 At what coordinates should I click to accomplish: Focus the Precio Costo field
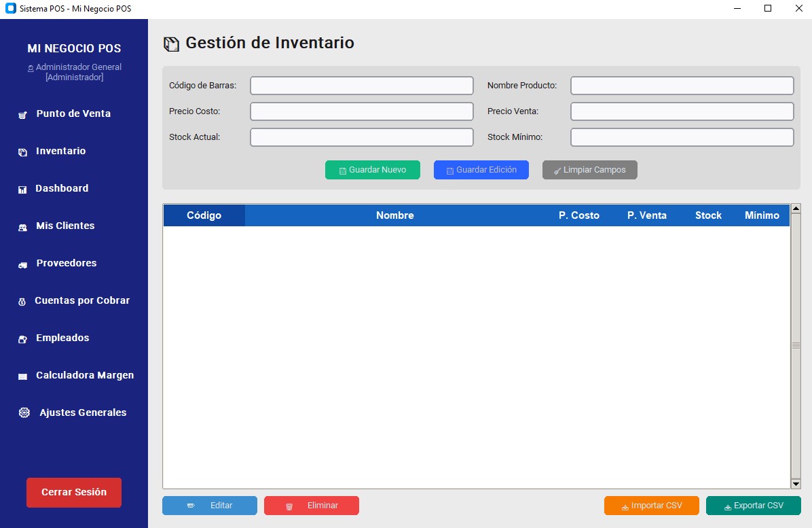(x=361, y=111)
